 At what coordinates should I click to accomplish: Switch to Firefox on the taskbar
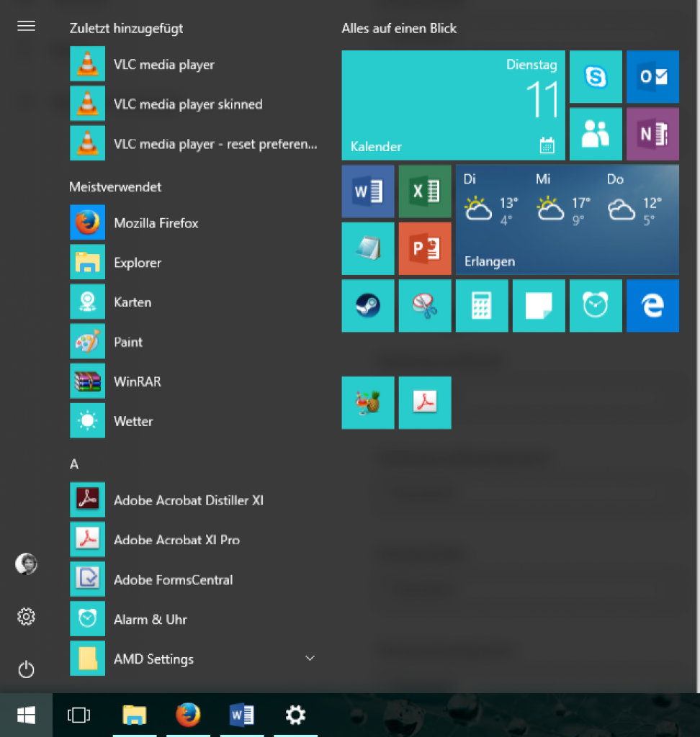188,715
